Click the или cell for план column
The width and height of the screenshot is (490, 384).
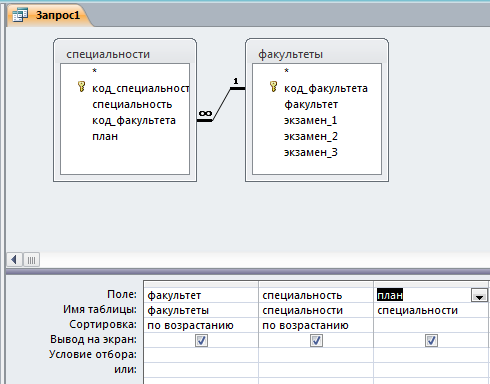432,370
